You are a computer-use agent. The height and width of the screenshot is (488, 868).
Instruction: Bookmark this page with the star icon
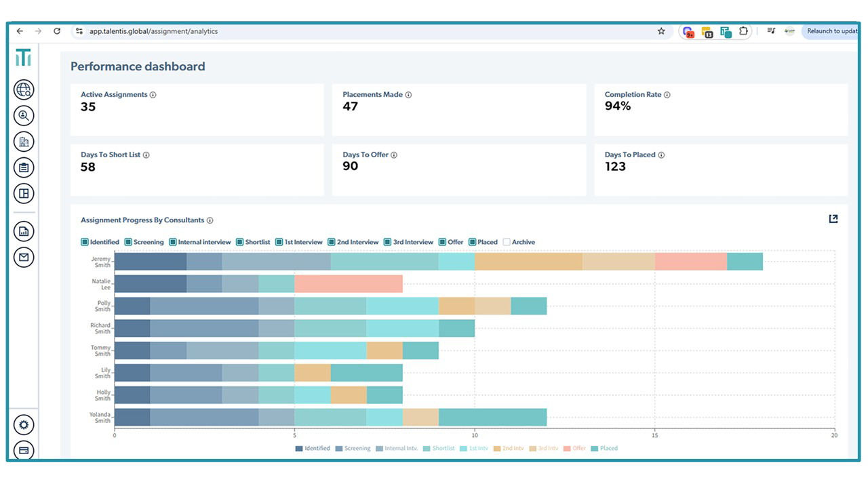tap(661, 31)
